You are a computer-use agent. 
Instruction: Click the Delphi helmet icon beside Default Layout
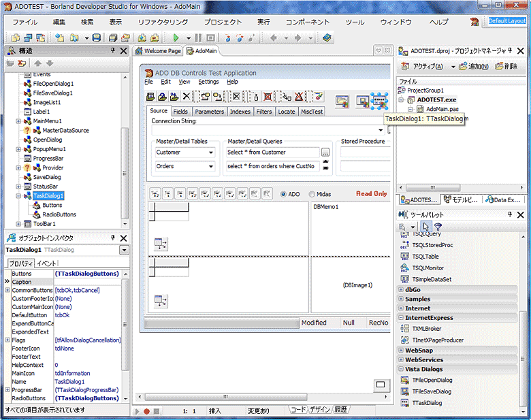point(474,21)
